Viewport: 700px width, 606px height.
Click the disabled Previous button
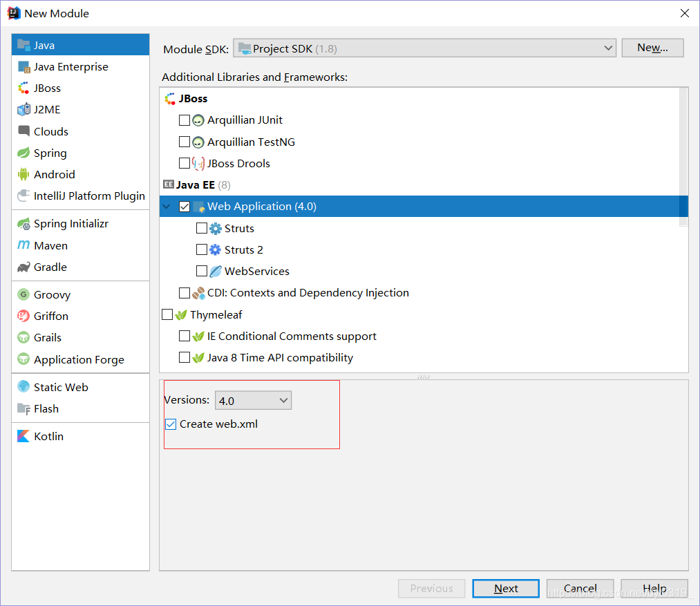click(x=432, y=589)
